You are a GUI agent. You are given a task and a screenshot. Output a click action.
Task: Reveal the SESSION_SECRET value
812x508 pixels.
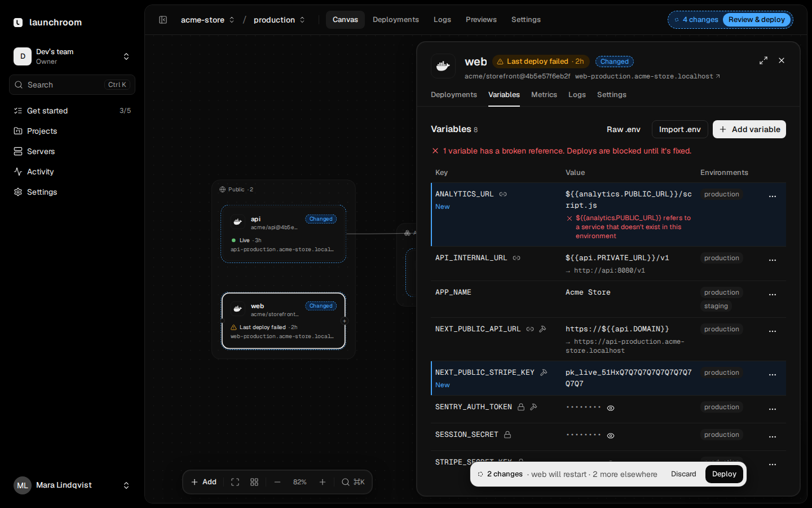611,436
